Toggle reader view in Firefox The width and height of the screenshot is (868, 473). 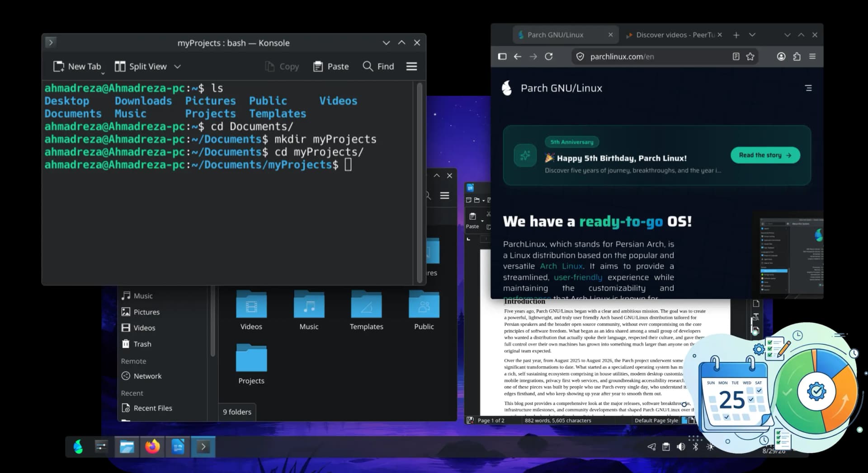pos(736,56)
